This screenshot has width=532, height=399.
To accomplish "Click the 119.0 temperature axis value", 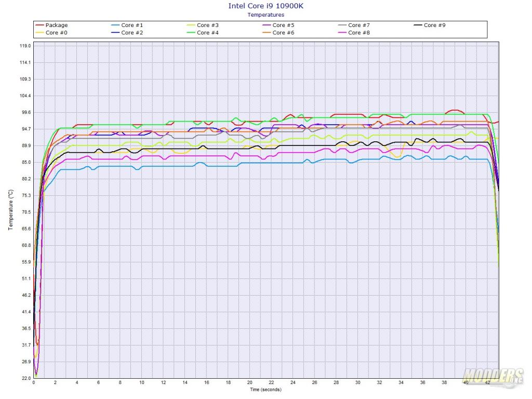I will [x=25, y=46].
